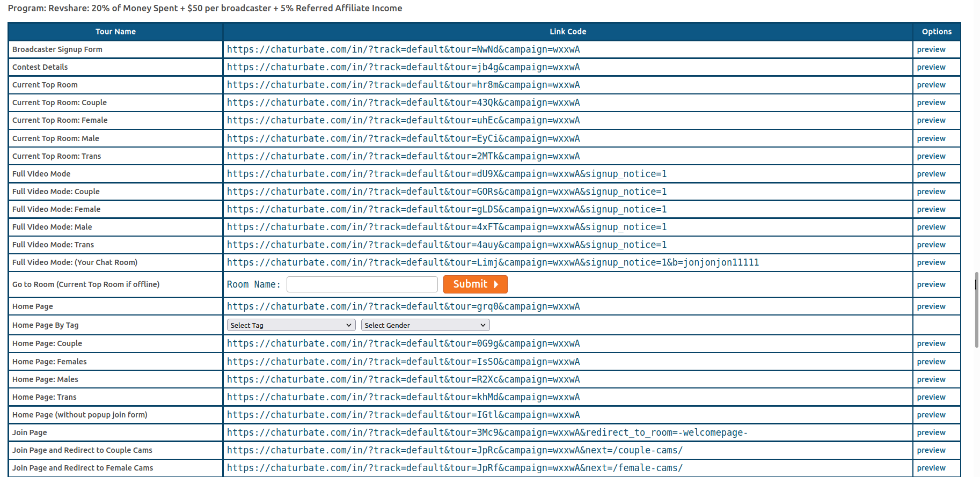Open preview for Join Page row
980x477 pixels.
pyautogui.click(x=931, y=432)
